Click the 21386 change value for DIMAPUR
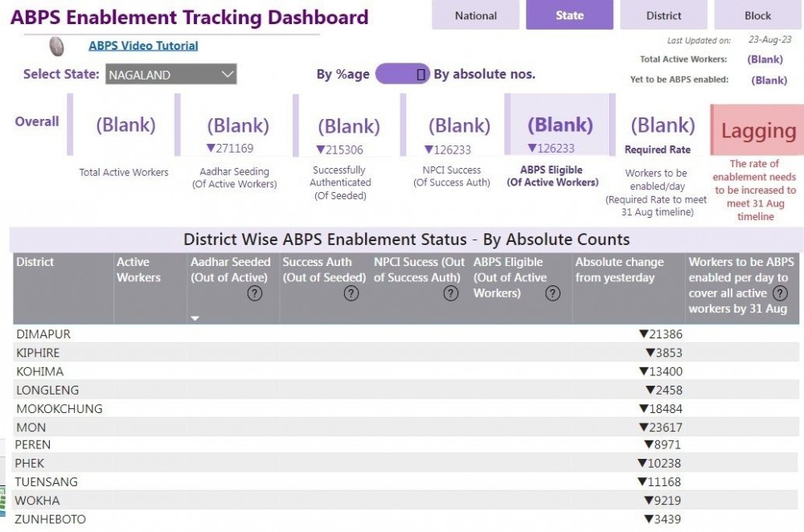This screenshot has height=532, width=804. click(x=661, y=334)
